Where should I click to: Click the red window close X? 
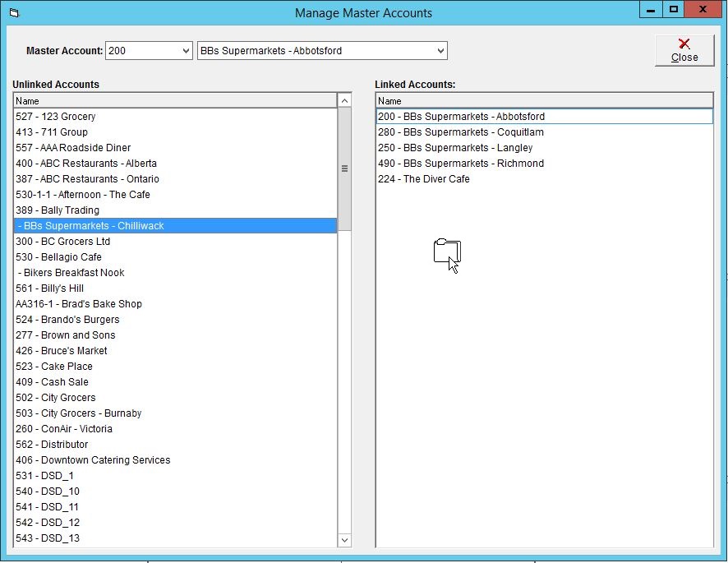(x=703, y=9)
